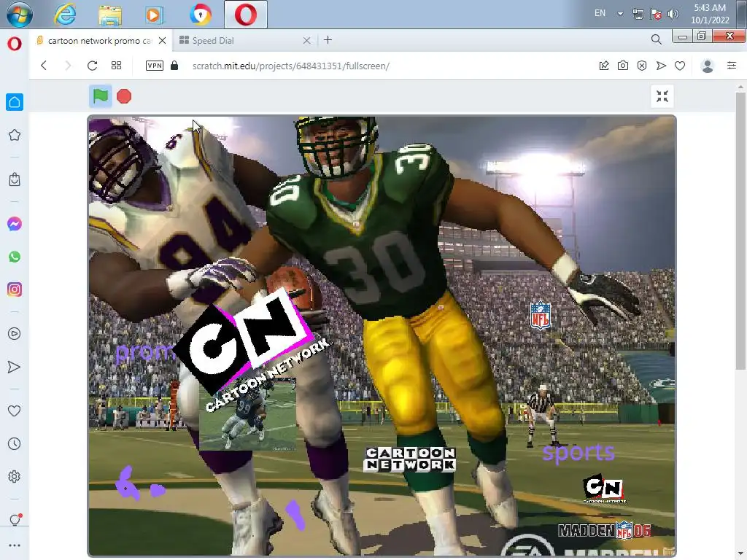Viewport: 747px width, 560px height.
Task: Go back to the previous page
Action: point(44,66)
